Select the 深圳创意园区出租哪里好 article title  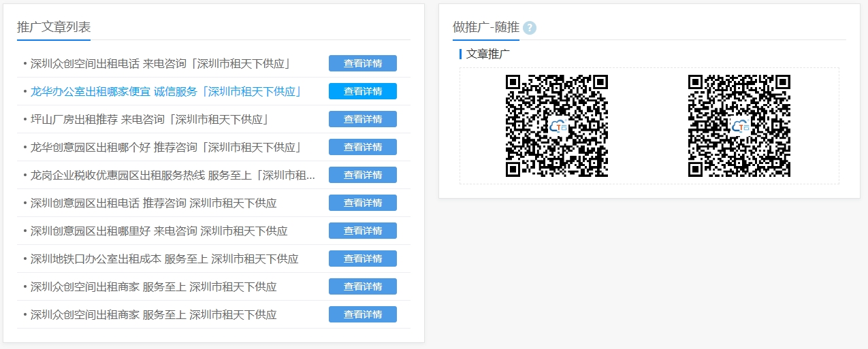[x=159, y=231]
